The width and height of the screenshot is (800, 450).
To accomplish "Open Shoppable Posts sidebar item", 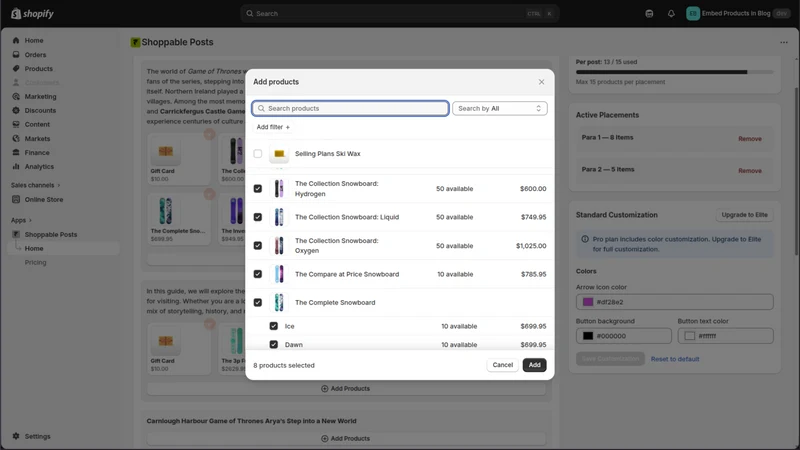I will pyautogui.click(x=51, y=234).
